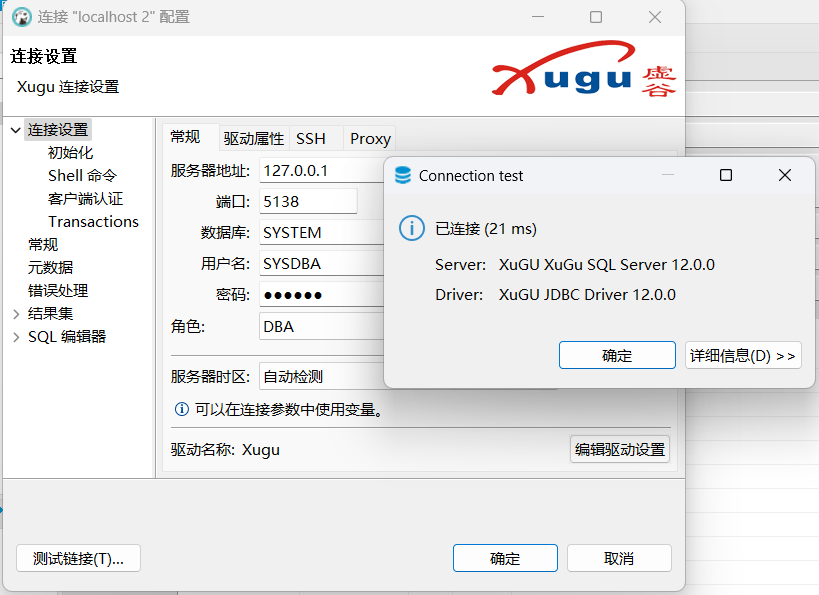The height and width of the screenshot is (595, 819).
Task: Select Shell 命令 in the left tree
Action: point(83,176)
